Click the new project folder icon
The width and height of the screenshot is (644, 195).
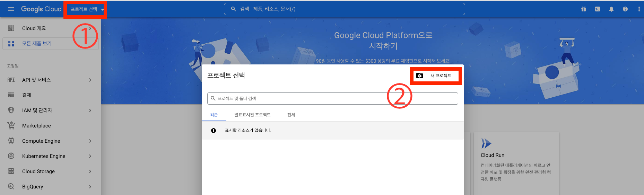420,76
